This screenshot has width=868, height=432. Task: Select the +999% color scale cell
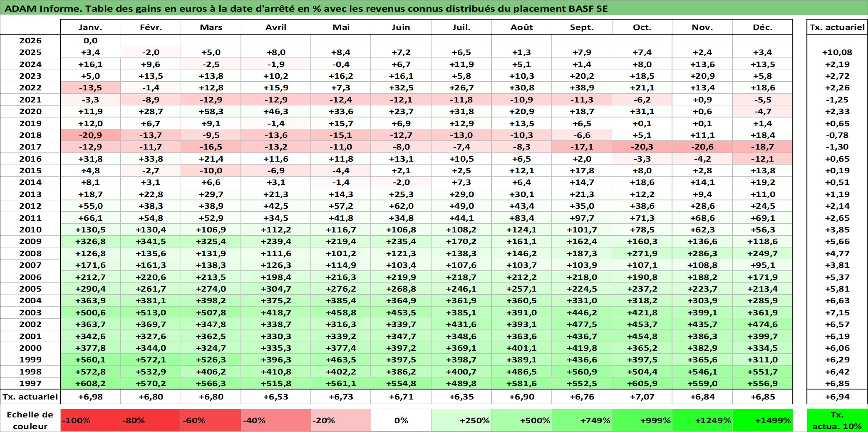[642, 420]
